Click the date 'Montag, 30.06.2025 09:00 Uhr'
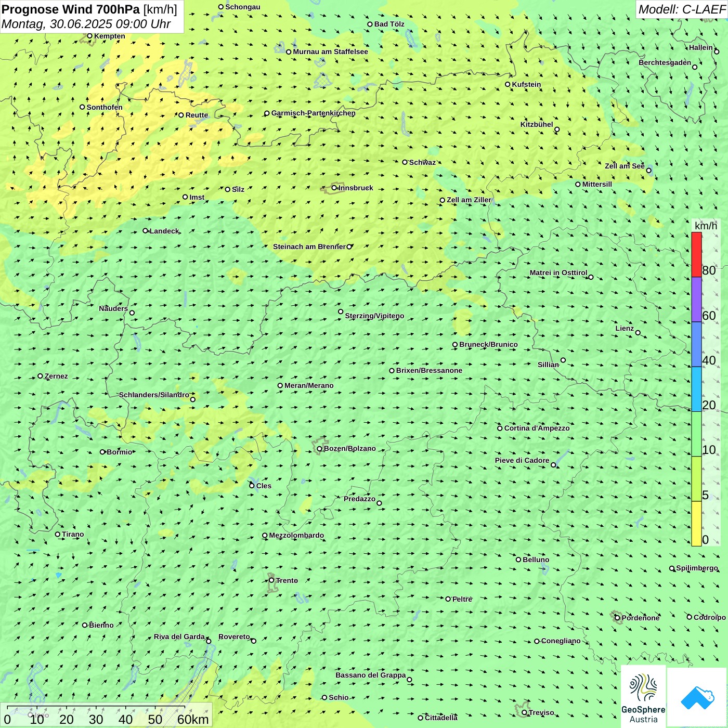 pyautogui.click(x=86, y=24)
